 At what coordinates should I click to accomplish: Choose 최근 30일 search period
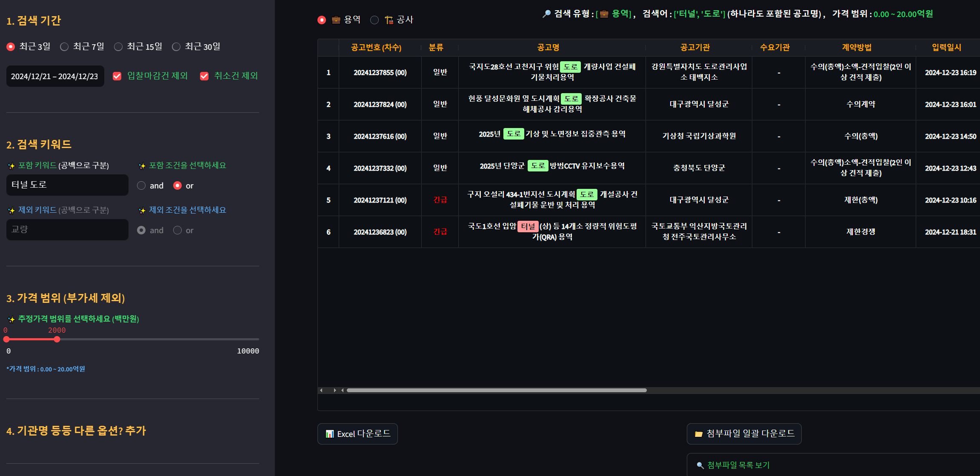point(176,47)
